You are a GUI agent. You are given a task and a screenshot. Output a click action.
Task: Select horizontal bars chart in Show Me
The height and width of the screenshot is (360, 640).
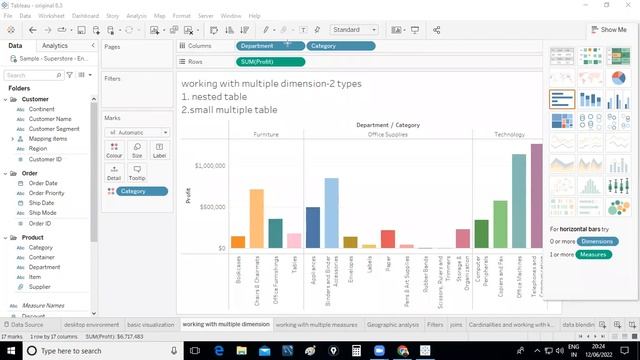point(562,99)
